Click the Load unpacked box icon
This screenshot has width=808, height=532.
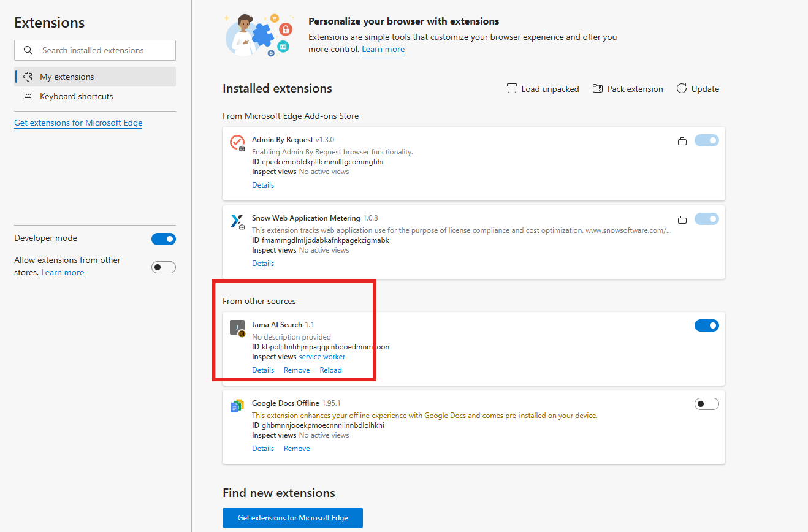[512, 89]
